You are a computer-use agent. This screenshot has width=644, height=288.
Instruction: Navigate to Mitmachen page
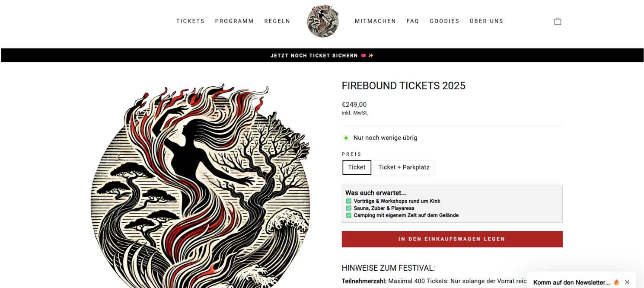[x=375, y=21]
